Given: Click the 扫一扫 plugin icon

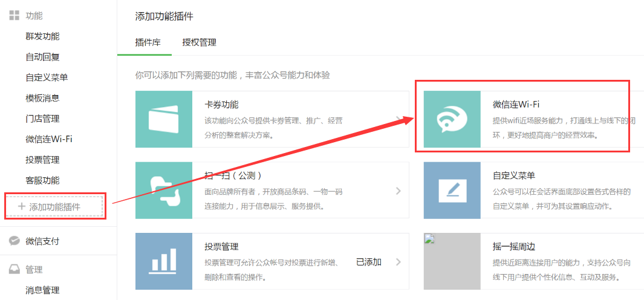Looking at the screenshot, I should coord(163,190).
